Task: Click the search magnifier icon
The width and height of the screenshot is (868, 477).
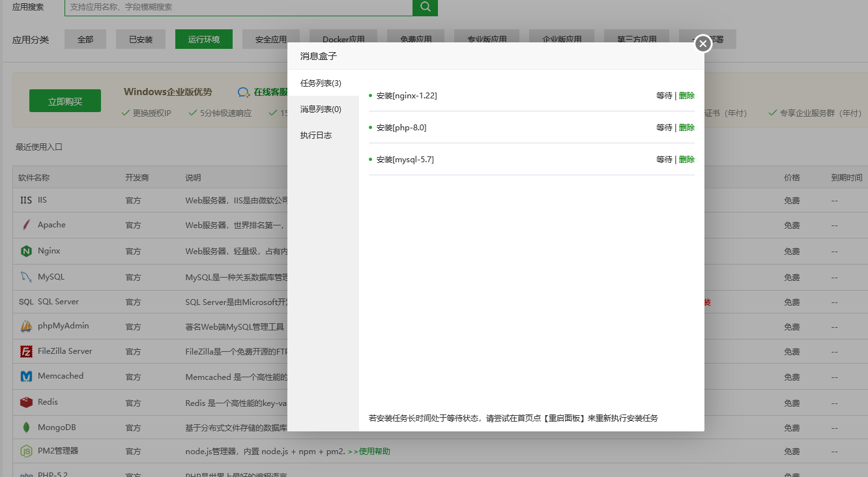Action: [x=425, y=7]
